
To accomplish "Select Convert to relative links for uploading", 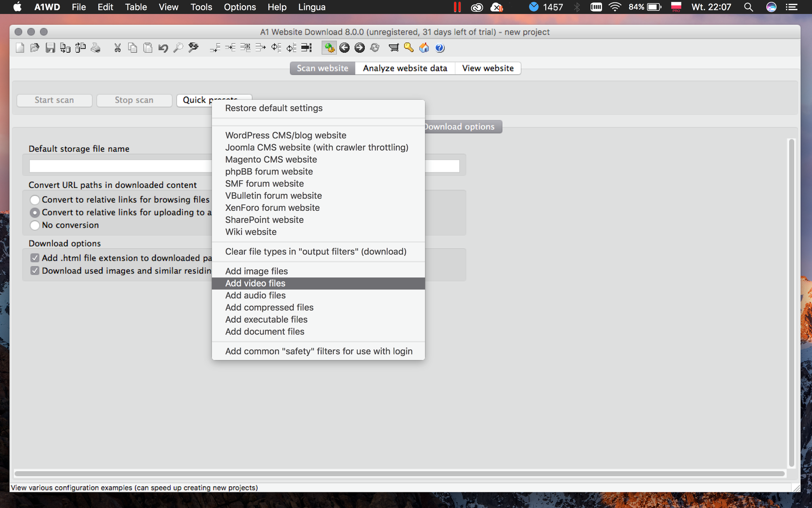I will pyautogui.click(x=34, y=213).
